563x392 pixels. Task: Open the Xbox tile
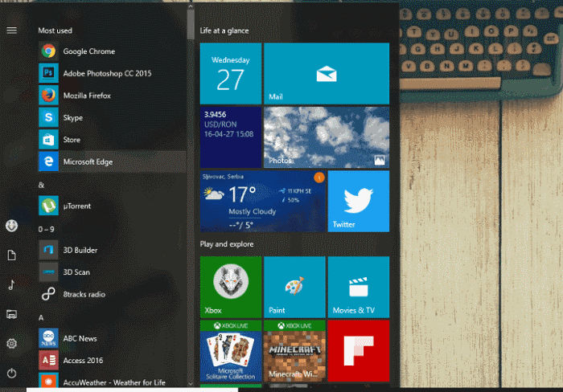(231, 287)
